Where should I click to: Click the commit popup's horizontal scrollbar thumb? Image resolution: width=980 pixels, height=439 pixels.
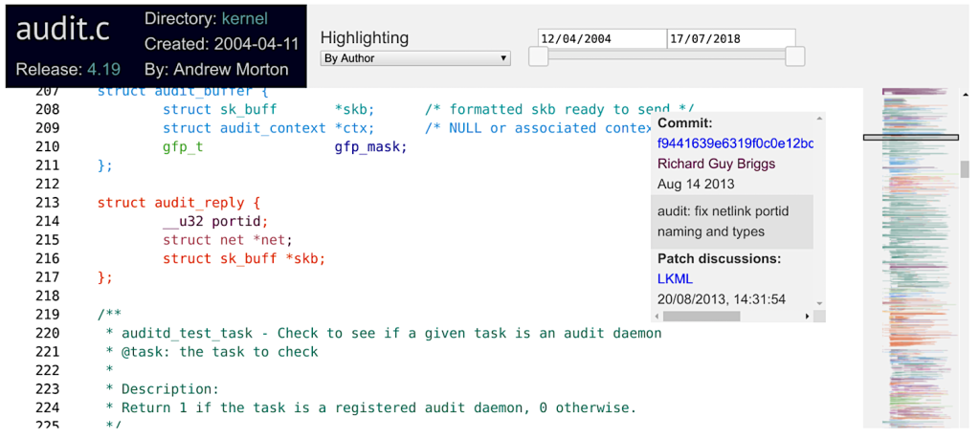pos(702,316)
